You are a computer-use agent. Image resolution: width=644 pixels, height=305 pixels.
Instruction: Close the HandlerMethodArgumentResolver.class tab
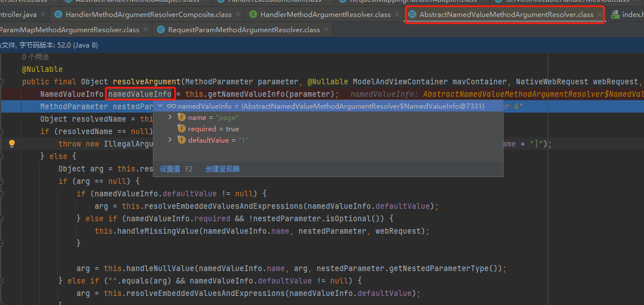(x=397, y=15)
